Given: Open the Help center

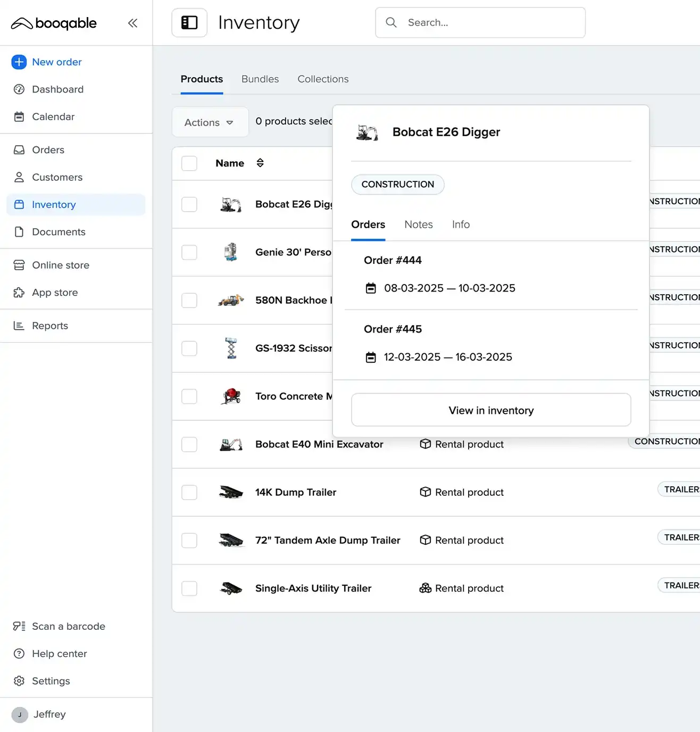Looking at the screenshot, I should point(59,653).
